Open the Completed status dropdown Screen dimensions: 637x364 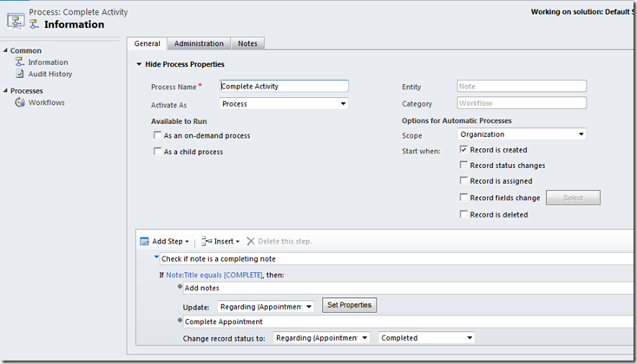click(426, 338)
